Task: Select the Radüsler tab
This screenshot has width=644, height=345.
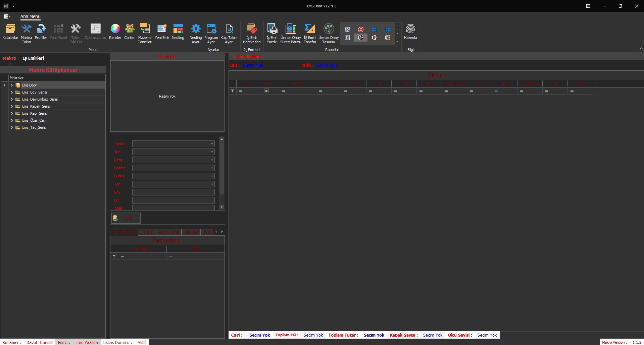Action: (191, 232)
